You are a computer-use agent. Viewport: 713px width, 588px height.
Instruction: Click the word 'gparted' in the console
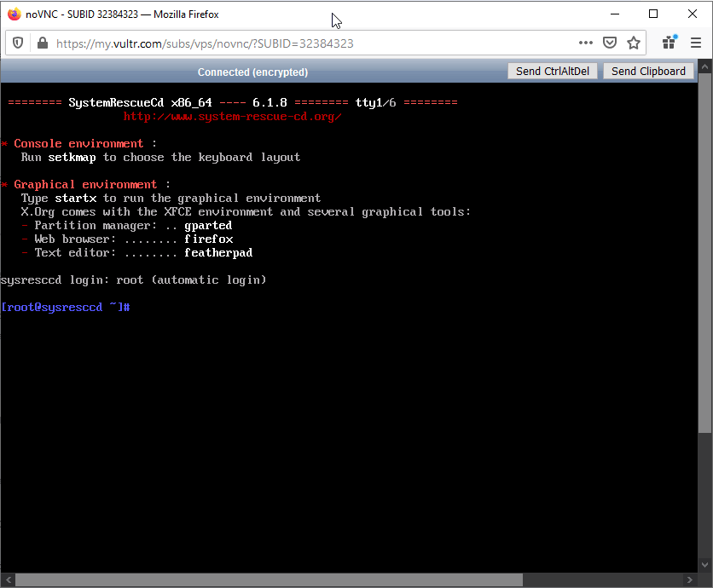pyautogui.click(x=208, y=225)
